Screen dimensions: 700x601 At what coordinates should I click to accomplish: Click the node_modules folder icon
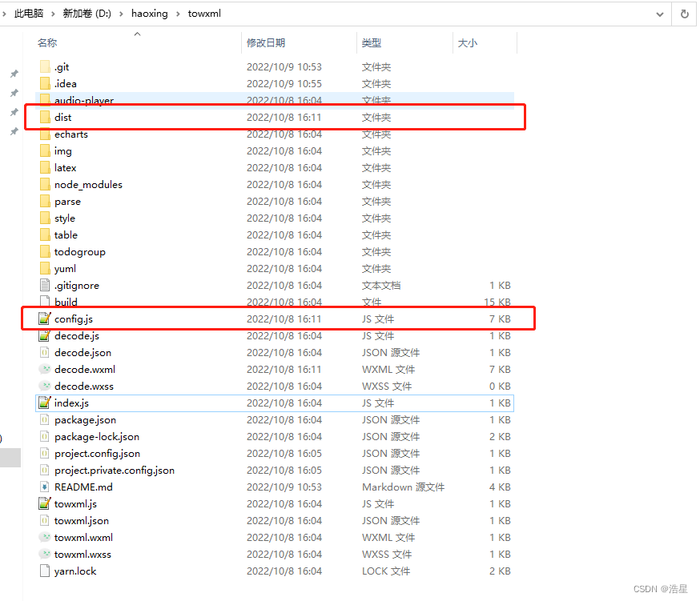[x=45, y=185]
